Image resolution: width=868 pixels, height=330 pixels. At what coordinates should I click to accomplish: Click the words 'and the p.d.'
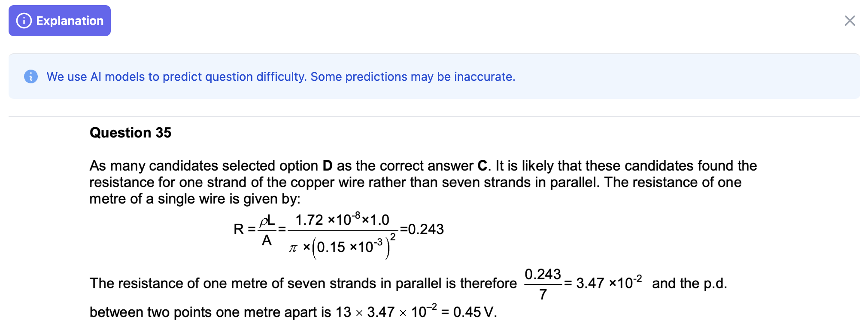pyautogui.click(x=689, y=283)
